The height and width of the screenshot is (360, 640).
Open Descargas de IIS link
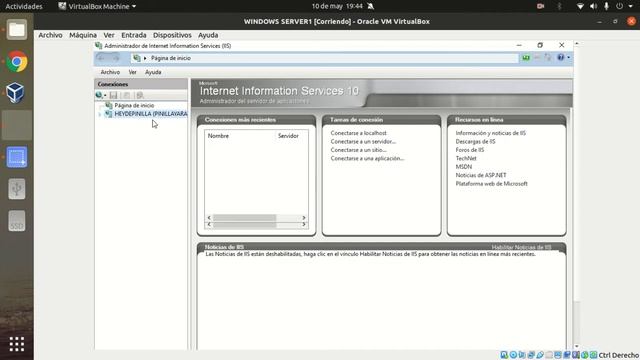[x=476, y=142]
